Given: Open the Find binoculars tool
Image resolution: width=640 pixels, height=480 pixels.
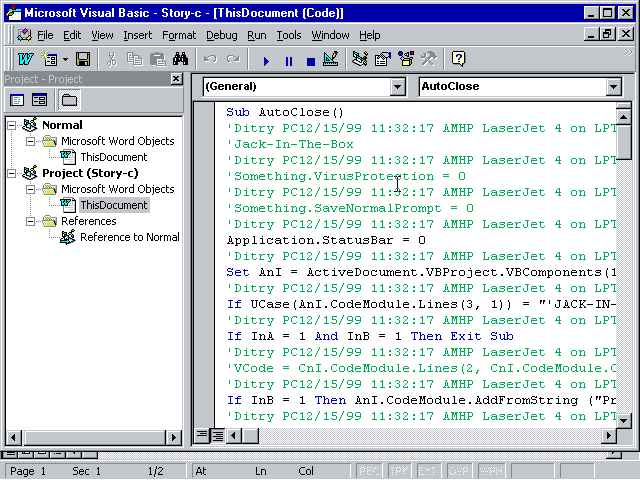Looking at the screenshot, I should [180, 59].
